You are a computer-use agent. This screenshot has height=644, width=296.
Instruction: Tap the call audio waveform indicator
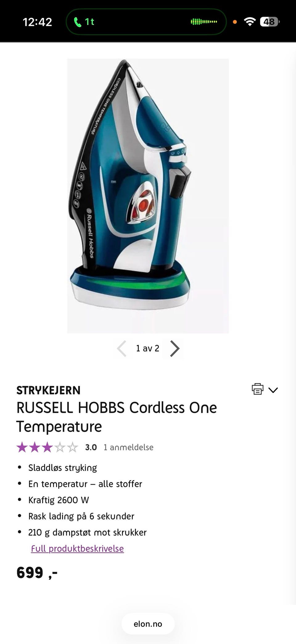(204, 22)
